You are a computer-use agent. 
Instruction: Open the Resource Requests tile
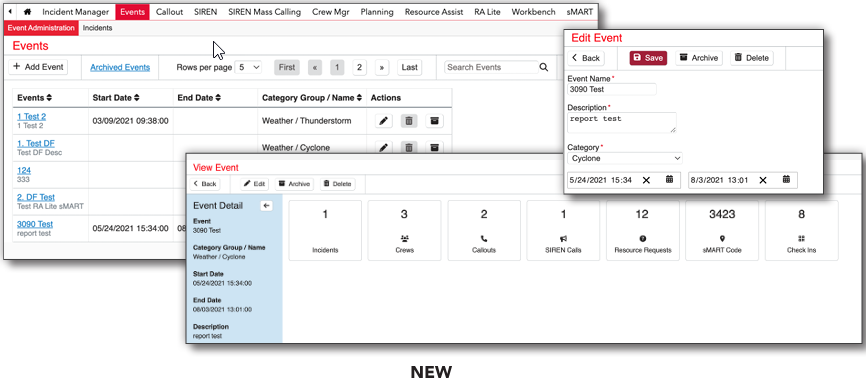pyautogui.click(x=643, y=230)
